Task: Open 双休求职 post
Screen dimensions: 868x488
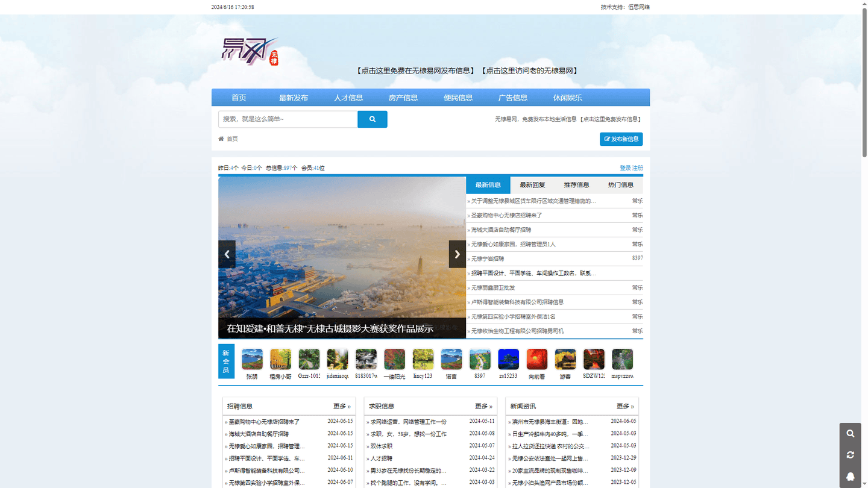Action: (x=382, y=446)
